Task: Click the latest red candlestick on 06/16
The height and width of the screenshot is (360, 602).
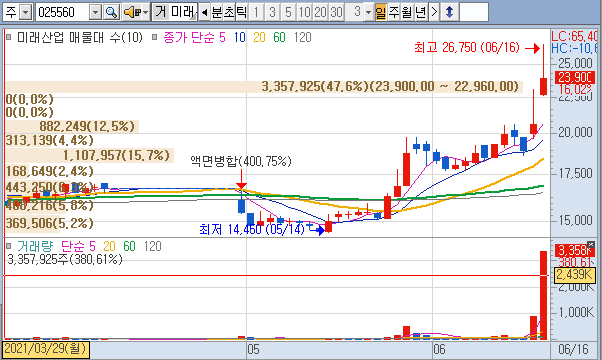Action: pyautogui.click(x=543, y=87)
